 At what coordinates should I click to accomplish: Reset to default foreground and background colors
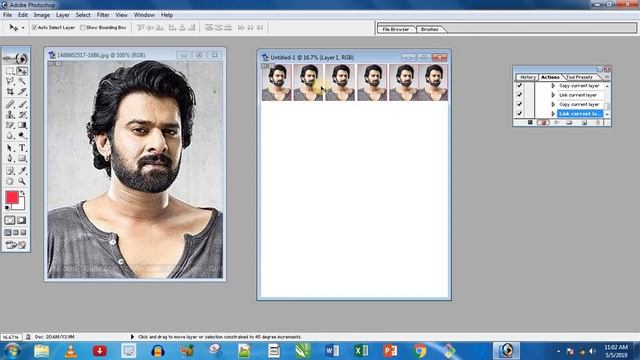click(x=7, y=208)
